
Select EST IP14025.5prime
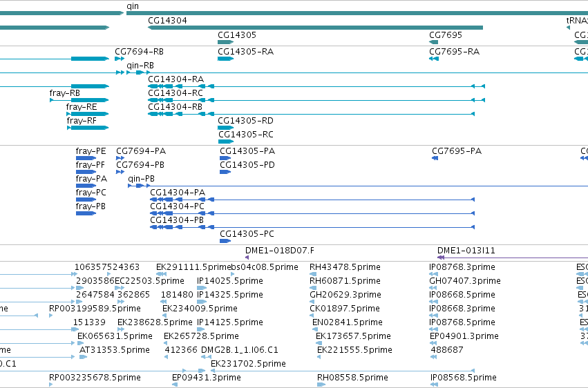point(230,281)
